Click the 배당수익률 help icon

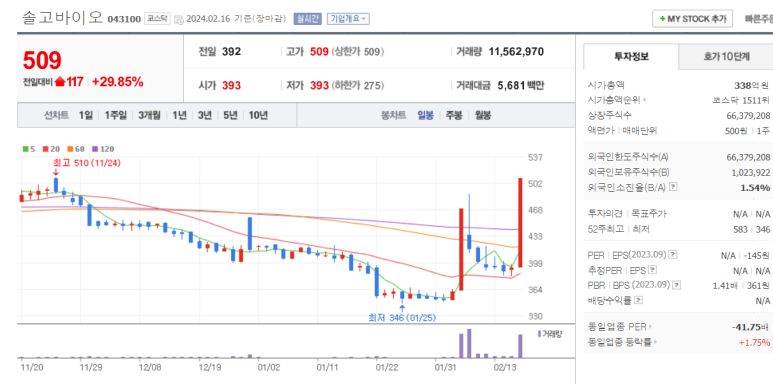[x=639, y=300]
